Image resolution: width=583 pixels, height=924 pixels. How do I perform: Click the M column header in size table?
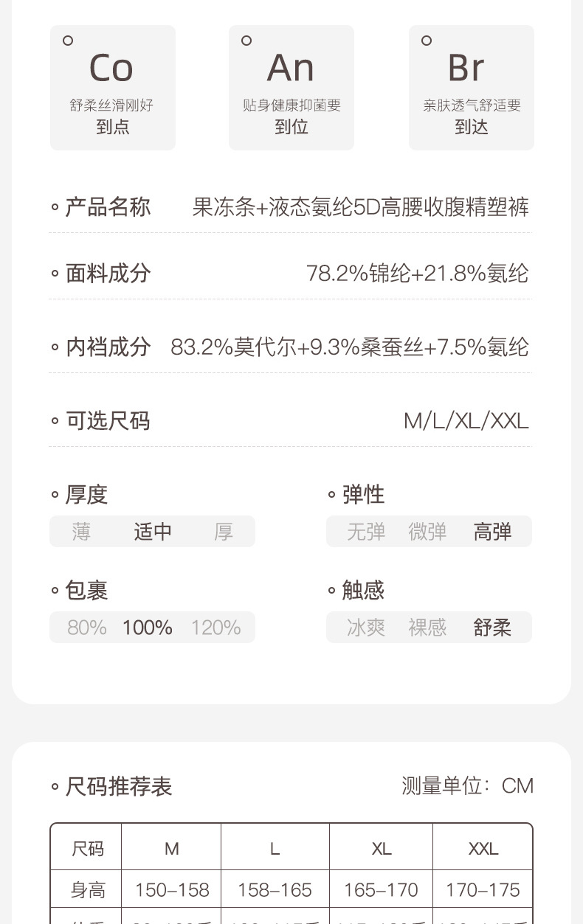coord(172,849)
